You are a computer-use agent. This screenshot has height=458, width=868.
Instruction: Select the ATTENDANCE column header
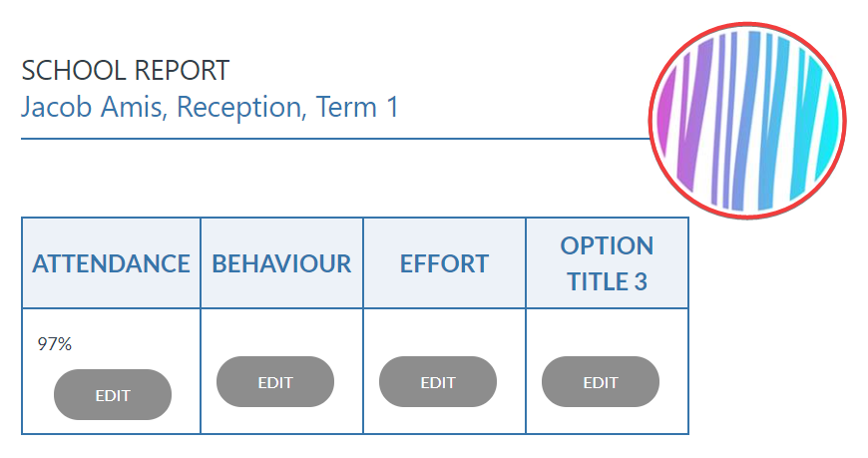112,263
